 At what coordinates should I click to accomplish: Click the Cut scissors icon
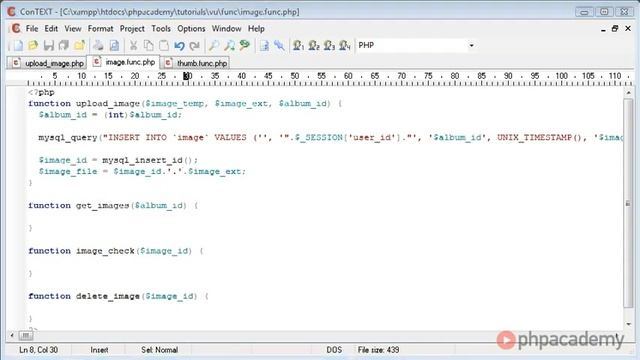click(x=133, y=45)
